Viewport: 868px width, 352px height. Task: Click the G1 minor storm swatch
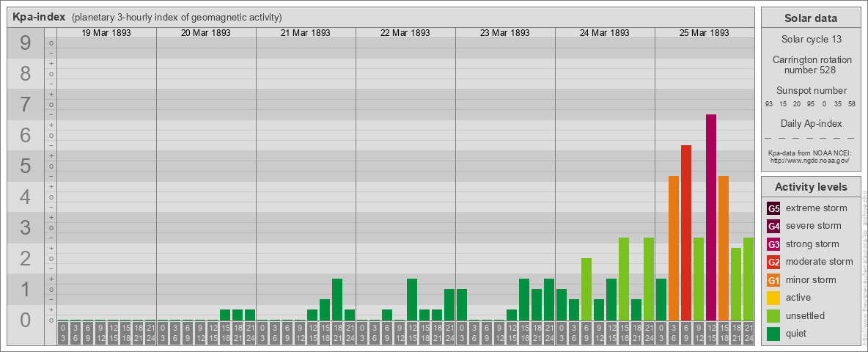click(x=773, y=280)
